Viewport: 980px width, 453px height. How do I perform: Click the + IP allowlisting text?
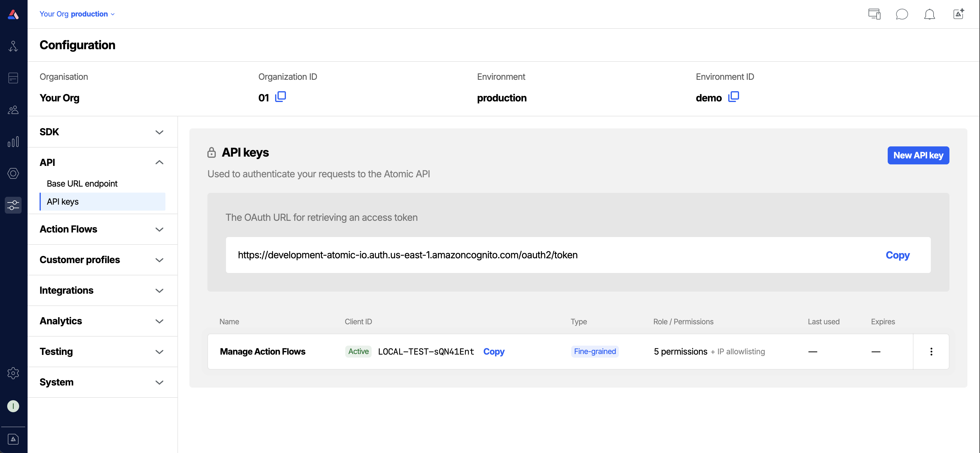[x=738, y=351]
